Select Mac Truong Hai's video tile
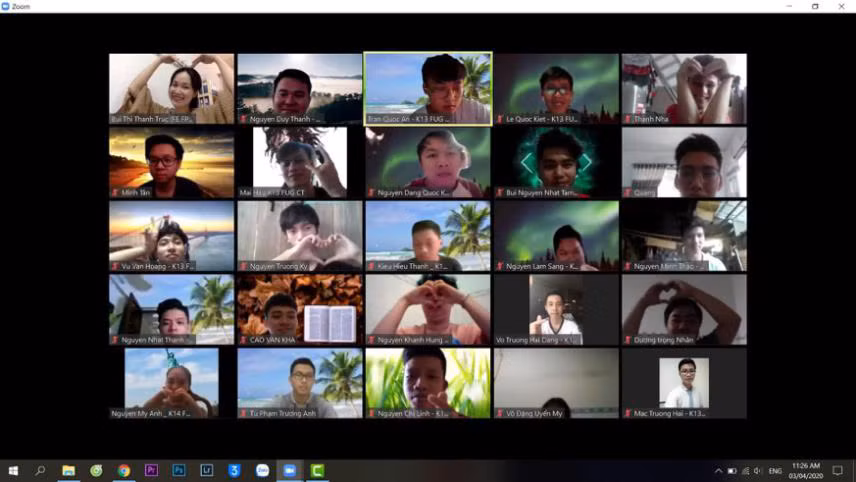This screenshot has width=856, height=482. click(x=684, y=383)
